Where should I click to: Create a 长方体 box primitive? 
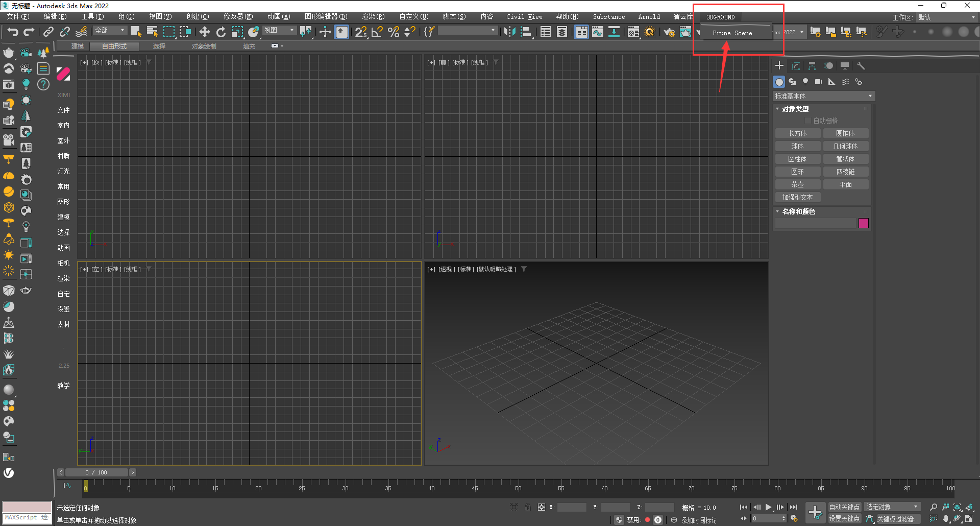(x=797, y=133)
